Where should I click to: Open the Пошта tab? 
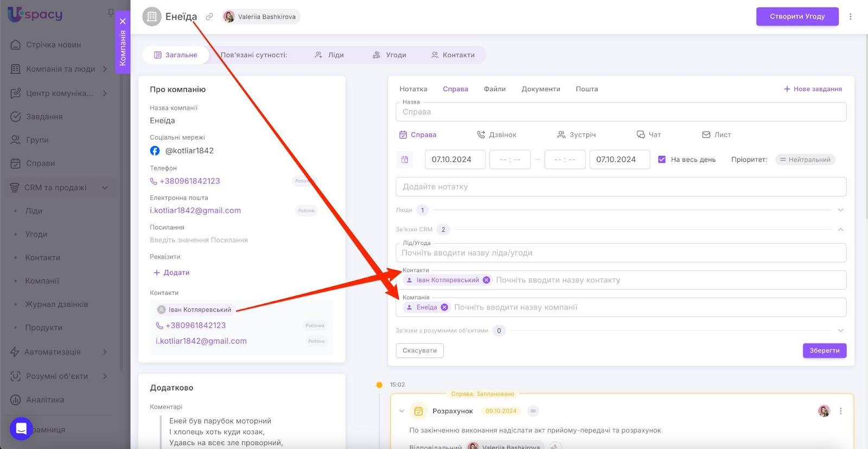click(x=587, y=89)
